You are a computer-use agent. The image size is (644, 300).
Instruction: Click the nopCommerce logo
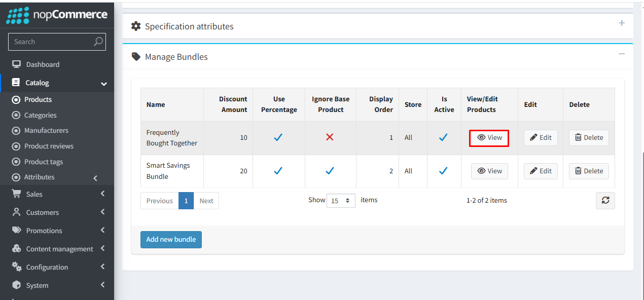pos(57,15)
